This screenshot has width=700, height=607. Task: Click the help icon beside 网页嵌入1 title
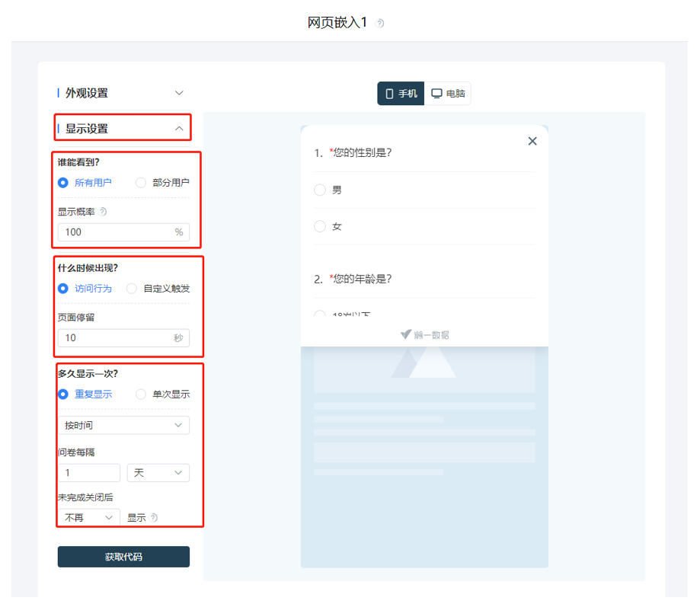(x=379, y=23)
